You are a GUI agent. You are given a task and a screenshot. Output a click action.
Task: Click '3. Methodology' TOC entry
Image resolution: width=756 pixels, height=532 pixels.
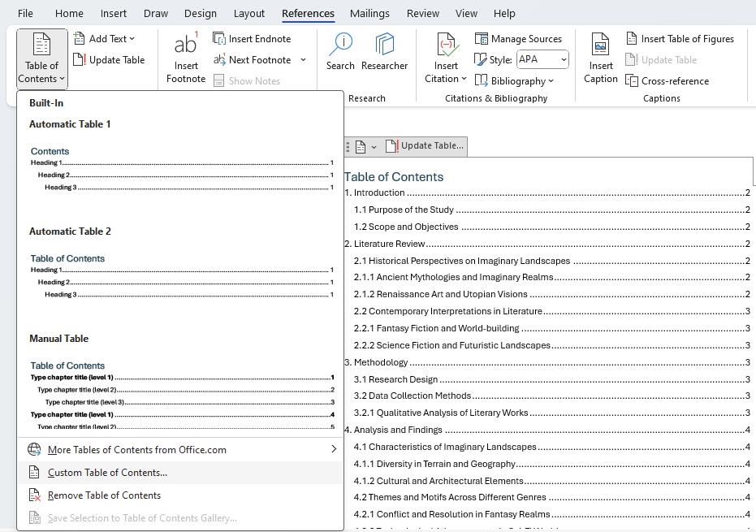pyautogui.click(x=547, y=362)
